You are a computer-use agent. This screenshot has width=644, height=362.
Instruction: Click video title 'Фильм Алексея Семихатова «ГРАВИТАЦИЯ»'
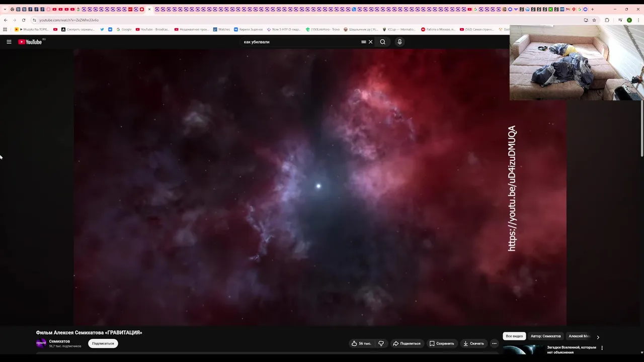point(89,333)
